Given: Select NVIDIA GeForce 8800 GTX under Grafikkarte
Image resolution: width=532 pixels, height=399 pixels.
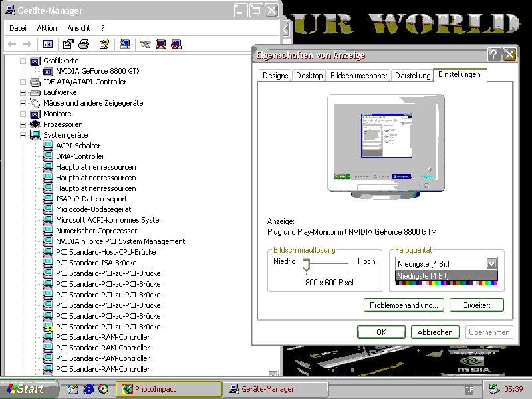Looking at the screenshot, I should [x=98, y=72].
